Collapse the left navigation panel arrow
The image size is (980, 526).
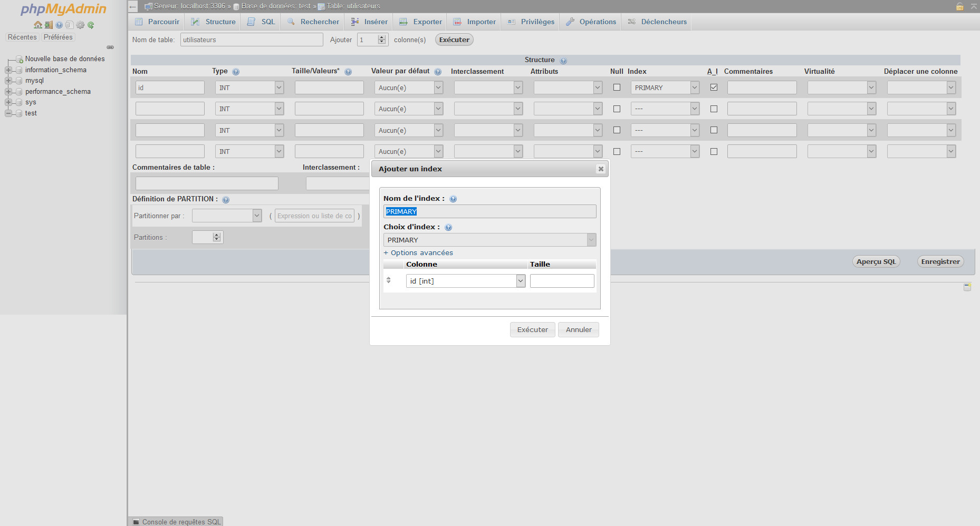click(133, 6)
